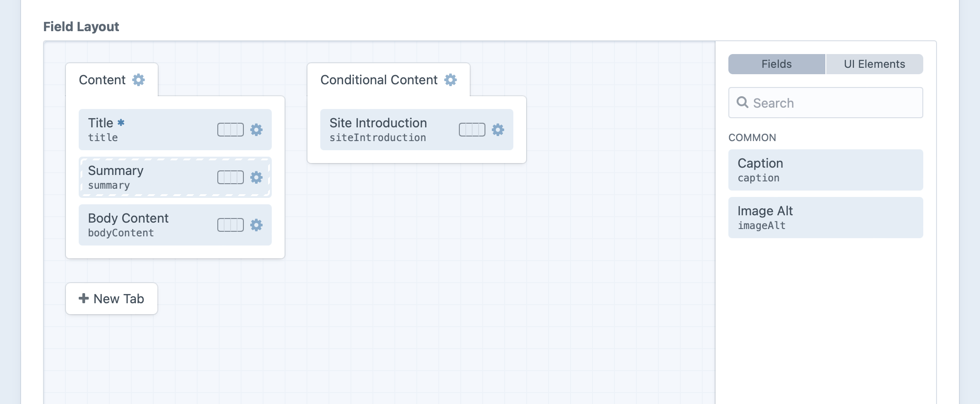The width and height of the screenshot is (980, 404).
Task: Open the Title field's settings gear
Action: point(256,130)
